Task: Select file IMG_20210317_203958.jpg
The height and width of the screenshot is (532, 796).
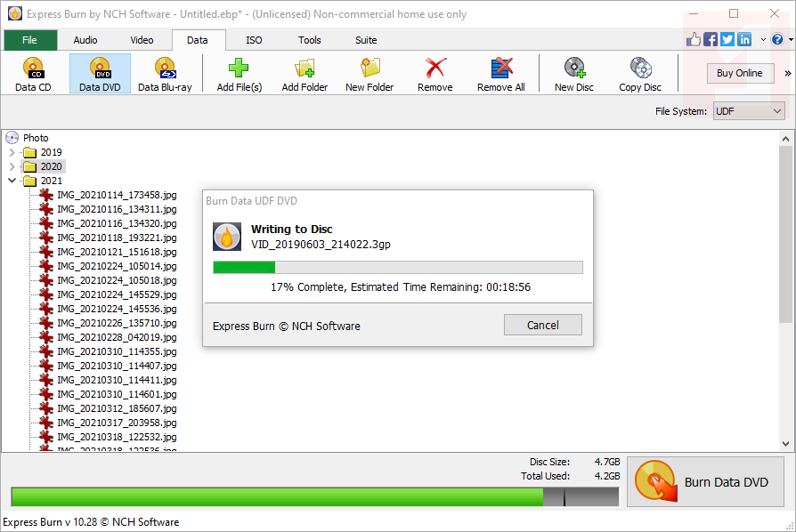Action: point(117,423)
